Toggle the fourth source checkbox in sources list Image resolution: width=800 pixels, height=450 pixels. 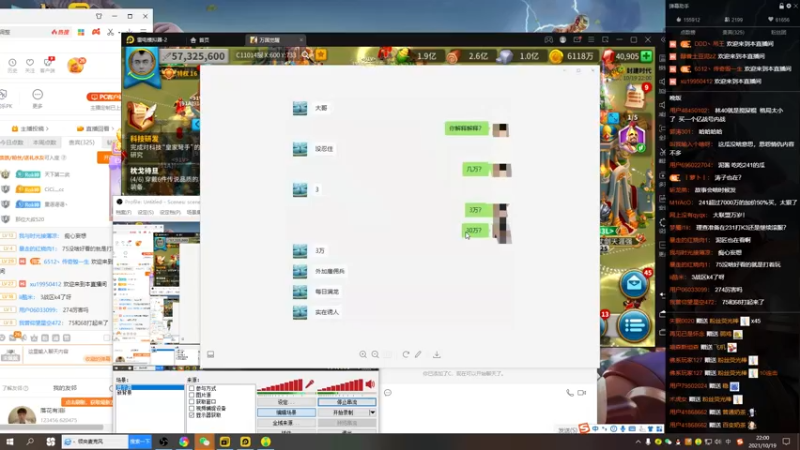tap(192, 408)
